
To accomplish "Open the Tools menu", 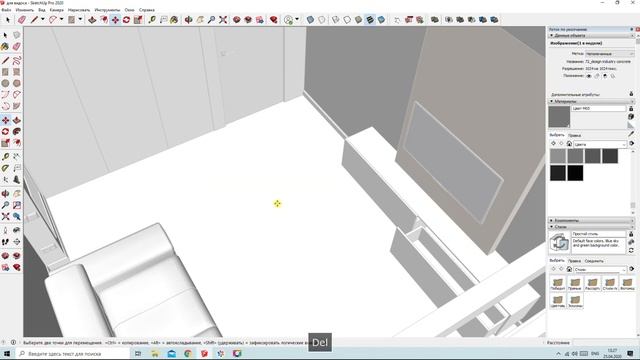I will click(x=107, y=10).
